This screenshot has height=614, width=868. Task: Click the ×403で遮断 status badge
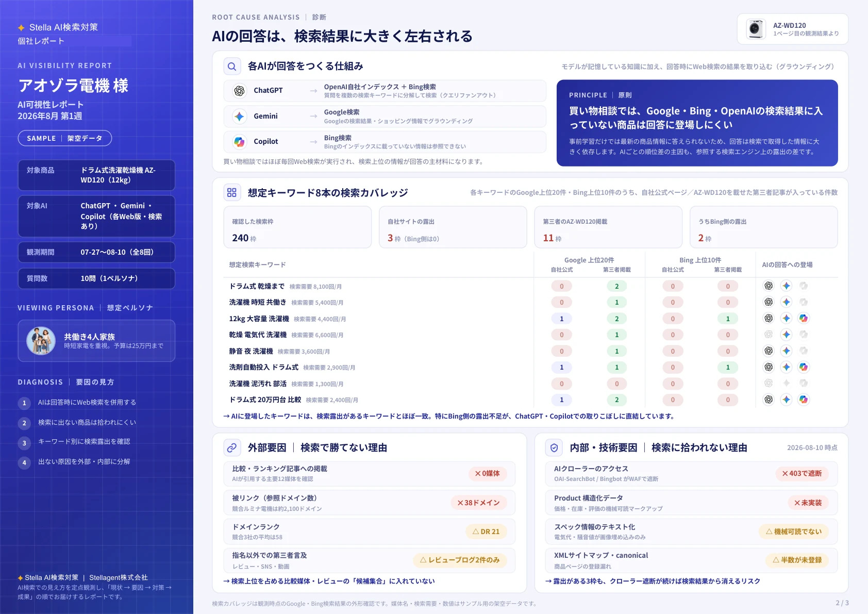(x=802, y=474)
